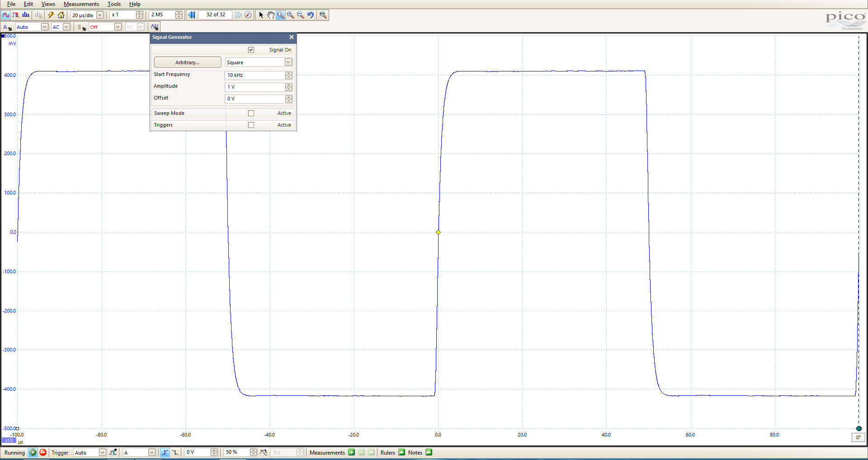868x460 pixels.
Task: Open the Tools menu
Action: coord(114,4)
